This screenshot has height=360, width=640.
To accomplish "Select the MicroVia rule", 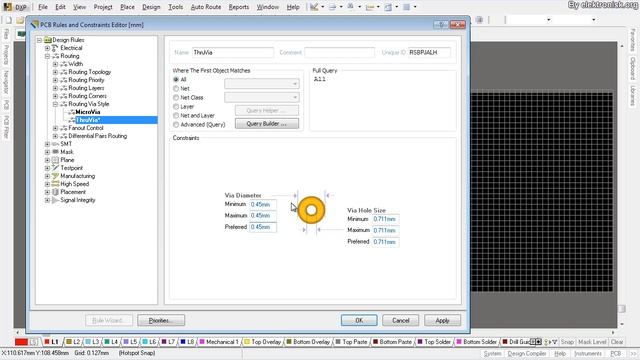I will click(87, 112).
